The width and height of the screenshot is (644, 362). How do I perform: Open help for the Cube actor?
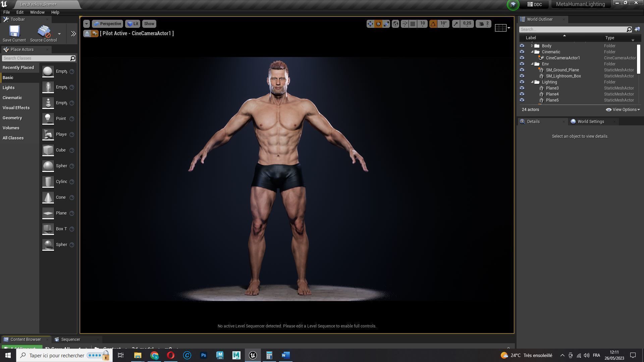(72, 150)
